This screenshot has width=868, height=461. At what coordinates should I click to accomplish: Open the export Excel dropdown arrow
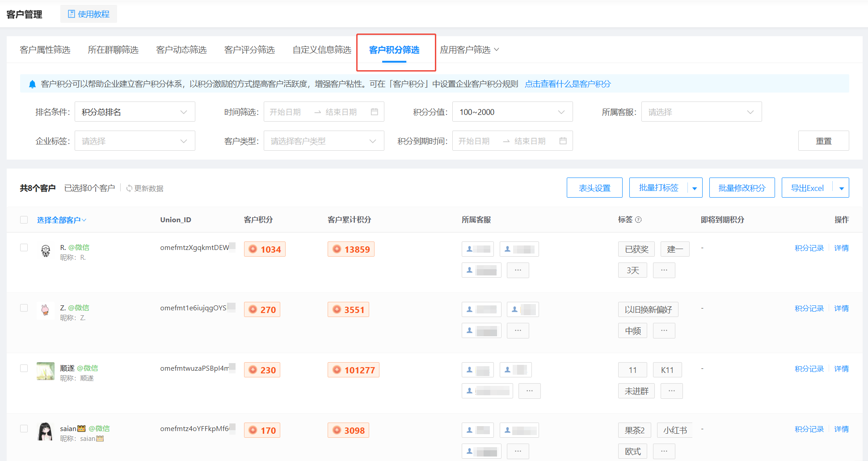point(841,188)
